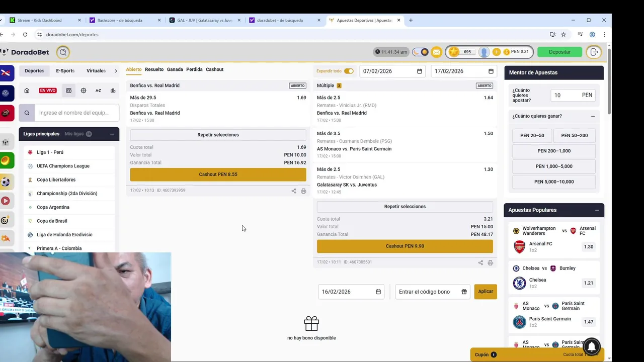Click the gift icon in bonus code field
This screenshot has width=644, height=362.
[x=464, y=292]
